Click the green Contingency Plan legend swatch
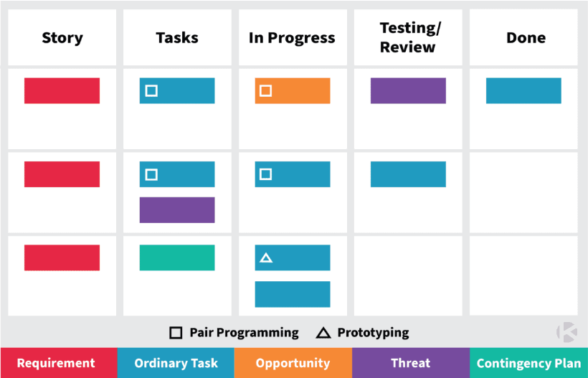 pos(528,363)
